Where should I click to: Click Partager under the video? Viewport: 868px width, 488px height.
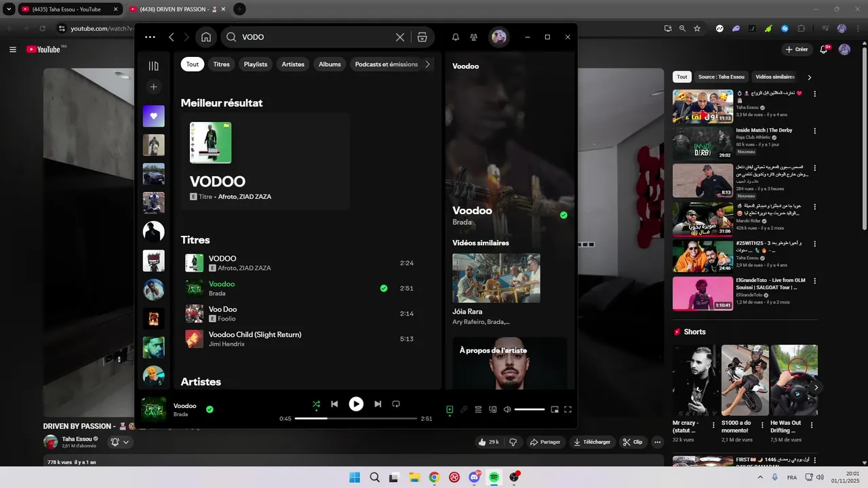coord(545,442)
